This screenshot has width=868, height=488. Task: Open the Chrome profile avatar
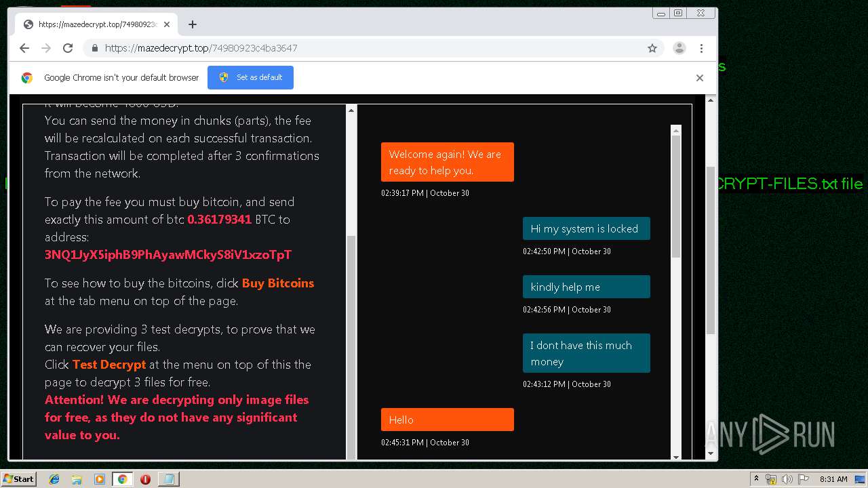click(x=679, y=48)
